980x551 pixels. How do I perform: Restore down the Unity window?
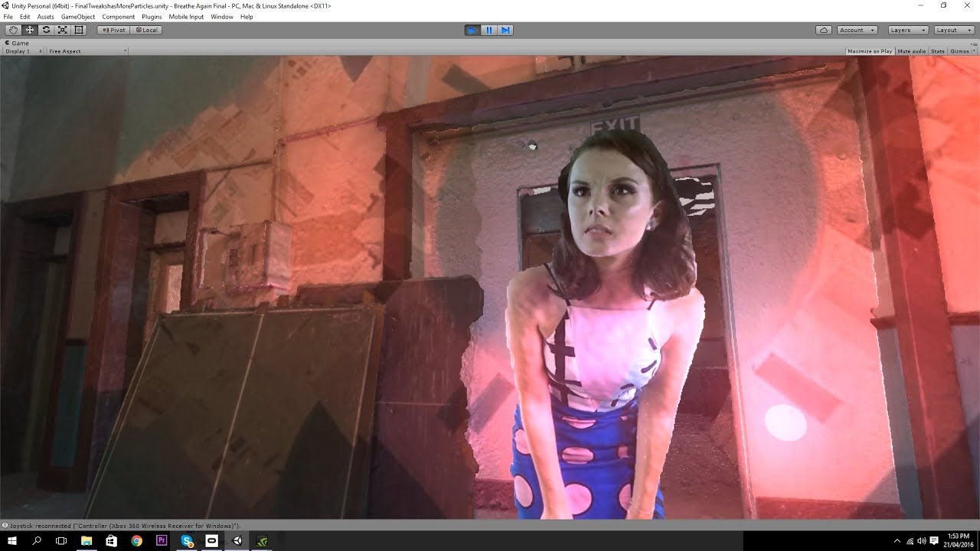(x=943, y=5)
